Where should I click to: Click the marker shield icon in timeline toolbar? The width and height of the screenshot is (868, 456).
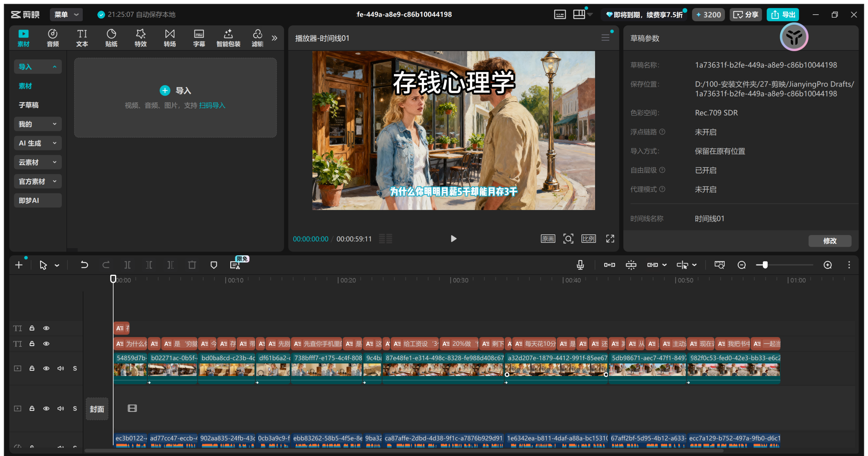(214, 265)
